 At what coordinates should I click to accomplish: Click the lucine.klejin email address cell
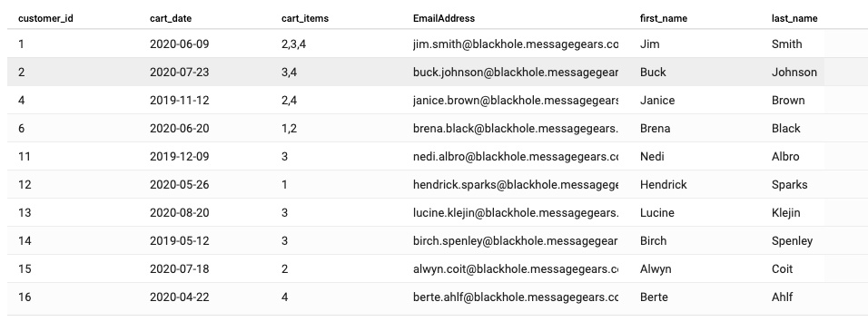point(516,213)
